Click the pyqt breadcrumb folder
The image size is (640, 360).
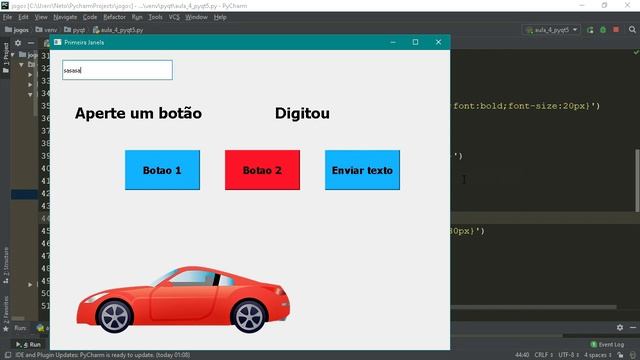[x=75, y=30]
